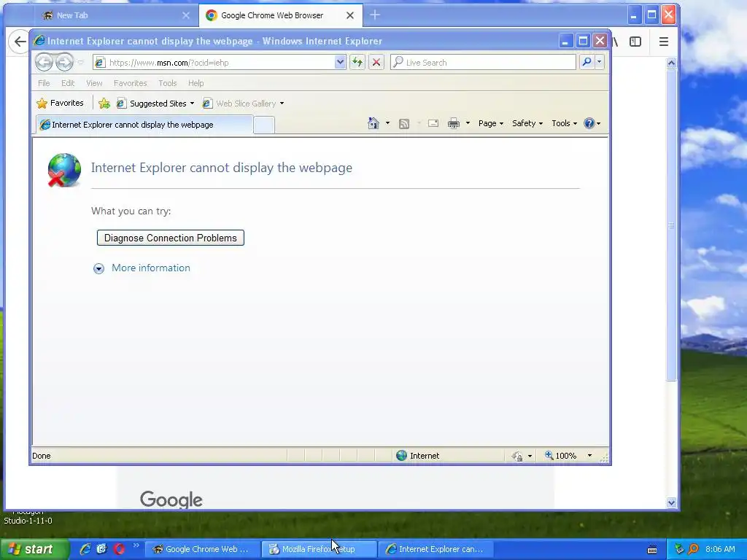
Task: Click the up arrow of the background browser scrollbar
Action: coord(671,63)
